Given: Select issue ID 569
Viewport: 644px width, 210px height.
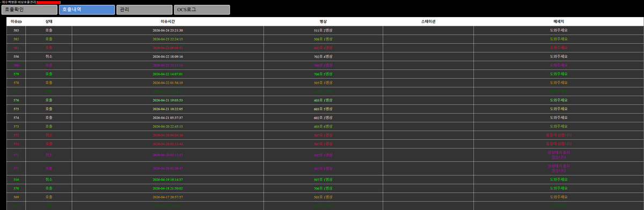Looking at the screenshot, I should [16, 197].
